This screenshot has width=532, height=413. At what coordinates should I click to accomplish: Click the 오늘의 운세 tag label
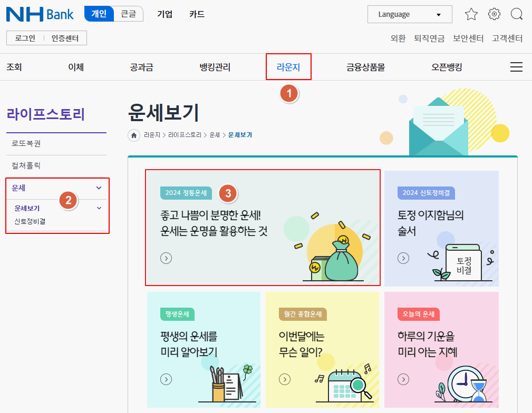[418, 314]
